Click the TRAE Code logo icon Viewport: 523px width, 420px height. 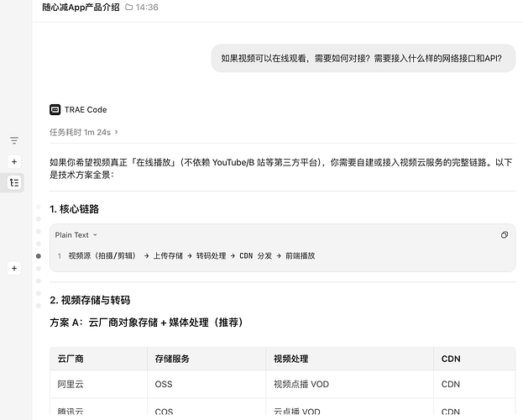pos(55,109)
